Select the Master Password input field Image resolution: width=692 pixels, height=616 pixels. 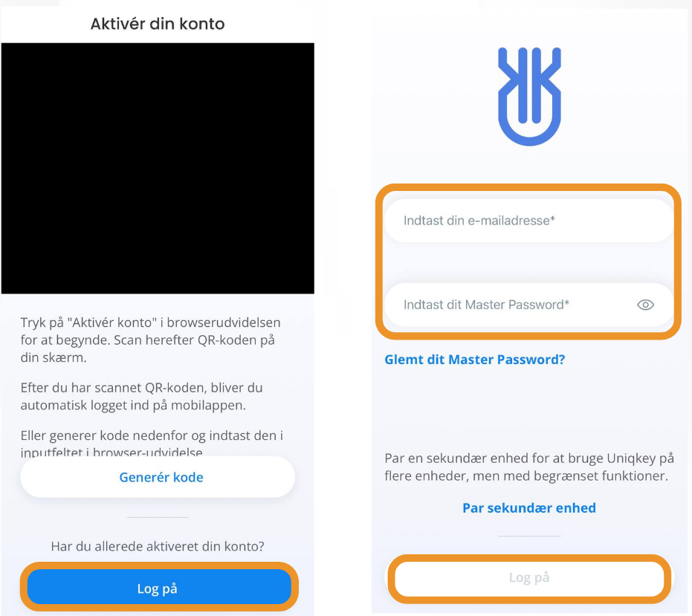click(528, 305)
